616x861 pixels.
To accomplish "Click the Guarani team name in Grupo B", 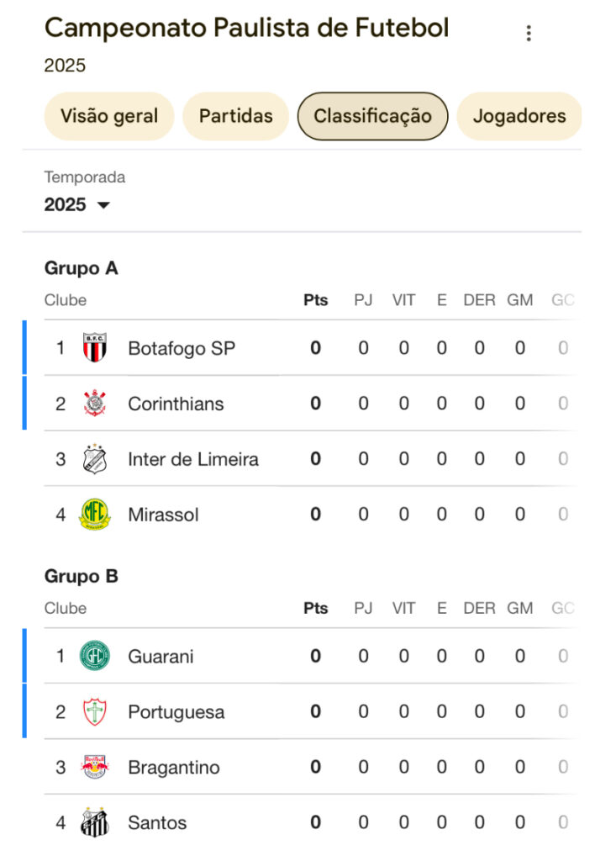I will pos(161,656).
